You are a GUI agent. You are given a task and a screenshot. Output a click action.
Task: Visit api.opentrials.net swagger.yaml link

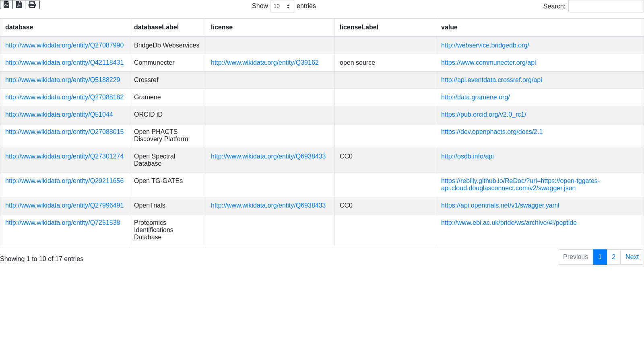click(x=500, y=206)
